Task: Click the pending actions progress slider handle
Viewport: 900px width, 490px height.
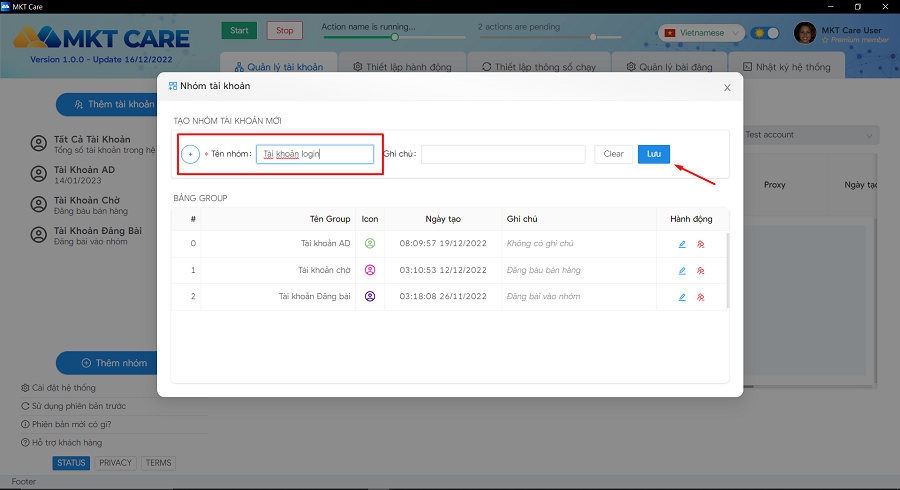Action: pyautogui.click(x=593, y=37)
